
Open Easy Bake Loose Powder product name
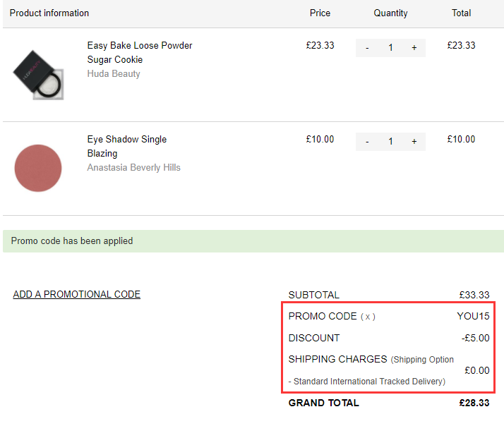coord(139,46)
